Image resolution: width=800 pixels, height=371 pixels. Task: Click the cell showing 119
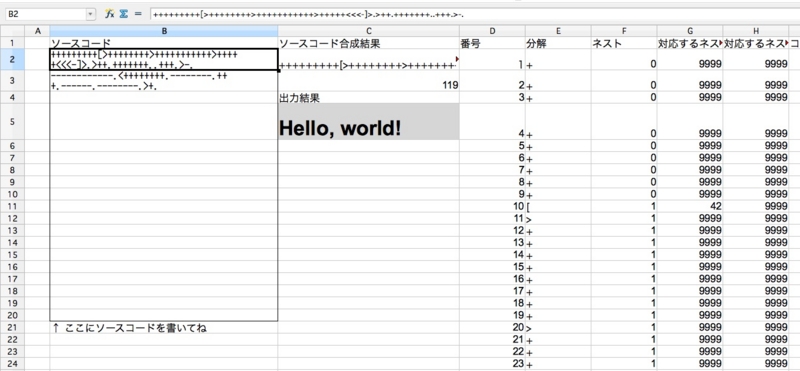point(368,81)
